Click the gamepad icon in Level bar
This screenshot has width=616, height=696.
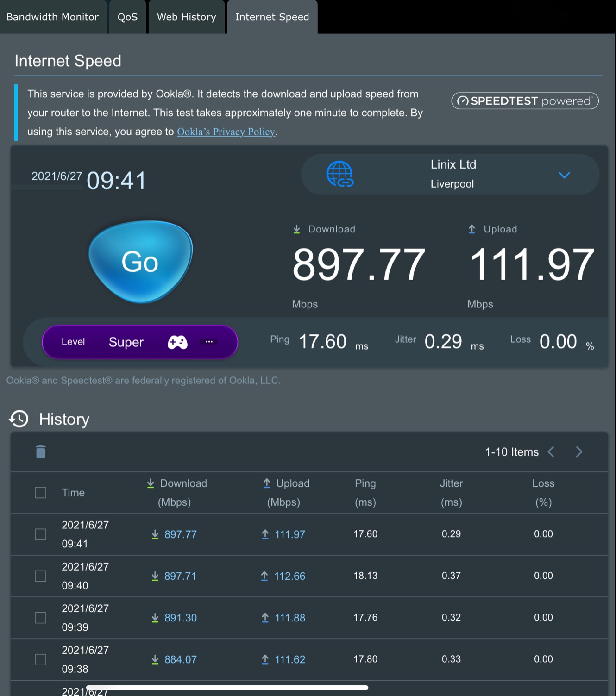point(177,342)
